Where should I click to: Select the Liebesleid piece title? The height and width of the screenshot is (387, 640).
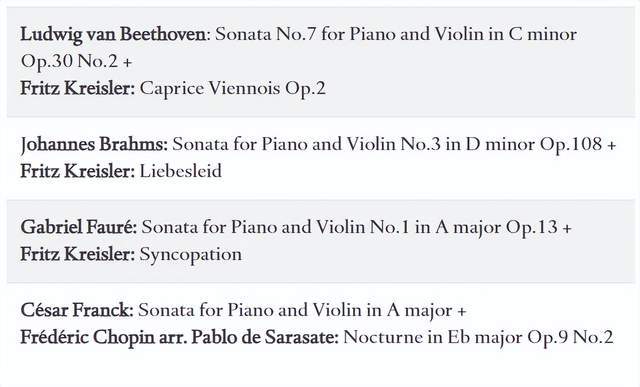click(181, 171)
